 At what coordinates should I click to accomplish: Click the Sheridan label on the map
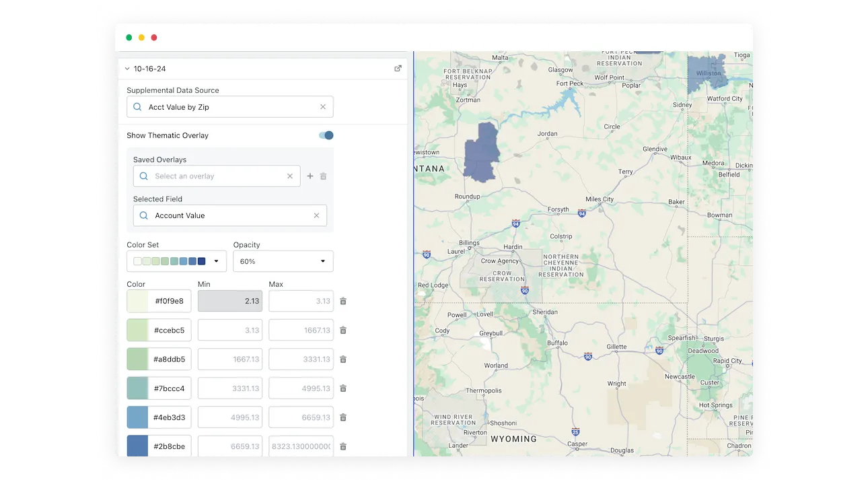coord(545,312)
